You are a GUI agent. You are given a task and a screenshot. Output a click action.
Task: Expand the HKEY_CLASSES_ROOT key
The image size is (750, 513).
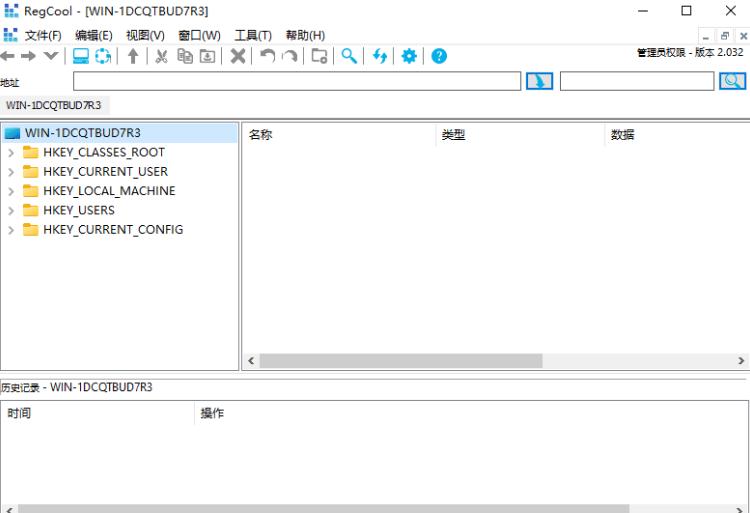(11, 153)
